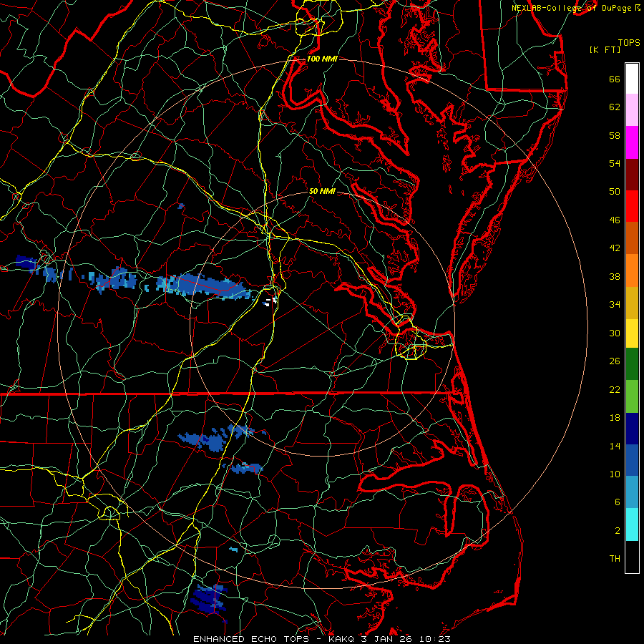Click the 18 scale label
The width and height of the screenshot is (644, 644).
tap(615, 418)
